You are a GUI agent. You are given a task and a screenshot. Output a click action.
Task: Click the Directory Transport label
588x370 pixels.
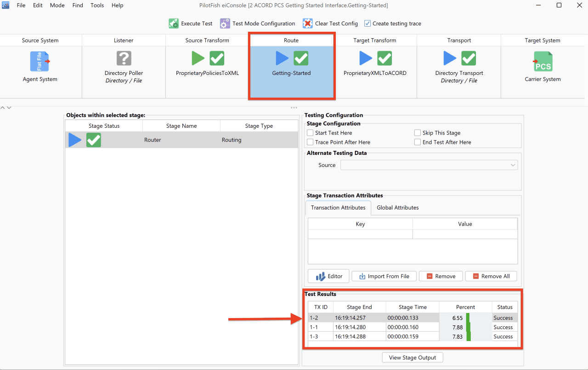coord(459,73)
